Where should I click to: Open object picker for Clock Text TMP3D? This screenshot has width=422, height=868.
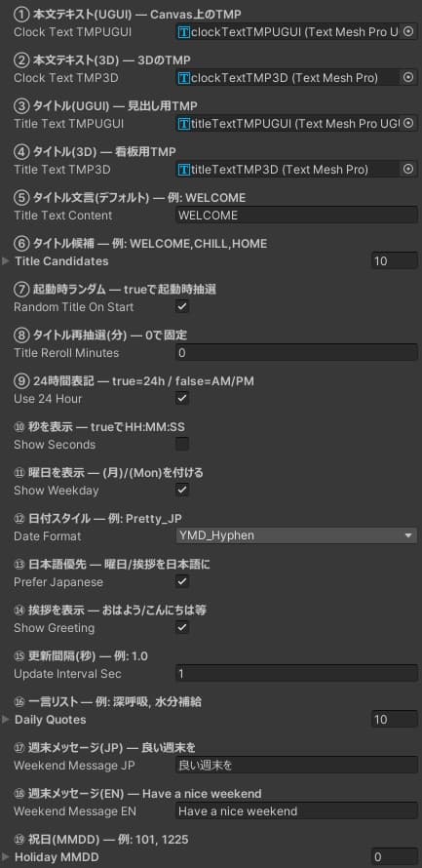[x=408, y=78]
